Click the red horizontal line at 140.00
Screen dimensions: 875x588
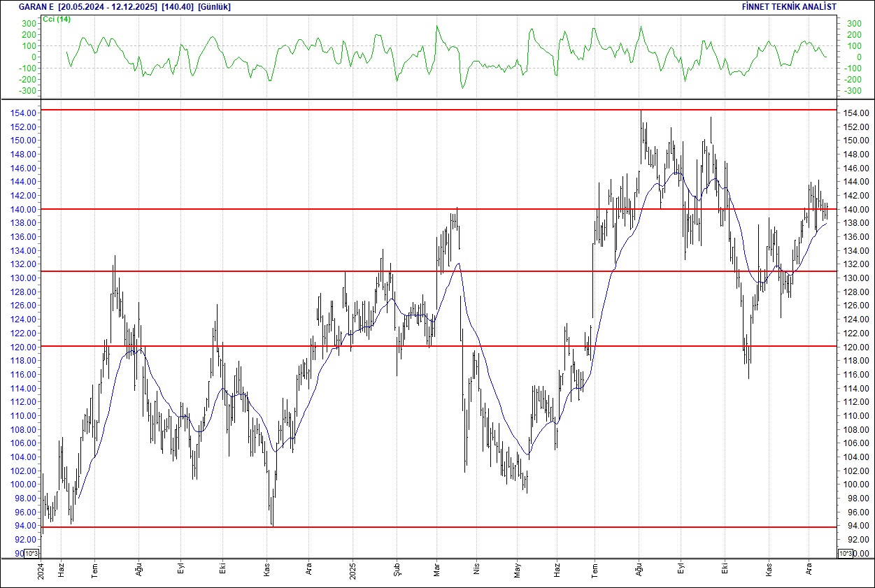click(420, 208)
